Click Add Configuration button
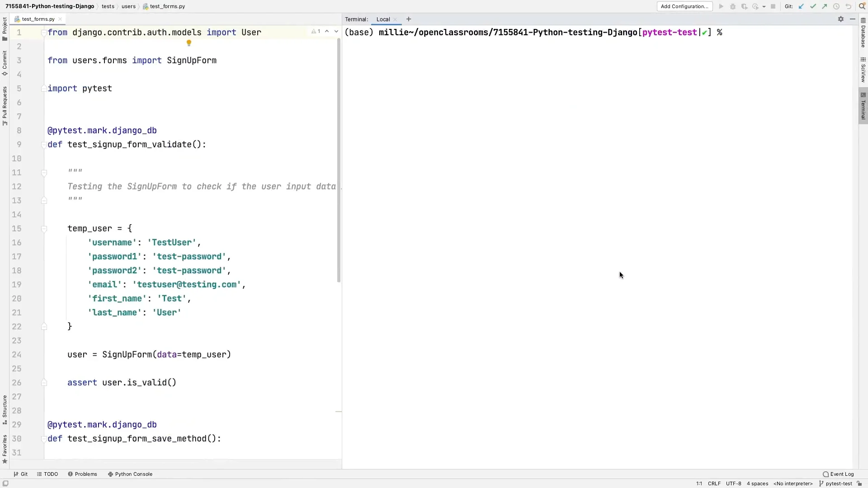Screen dimensions: 868x488 684,6
